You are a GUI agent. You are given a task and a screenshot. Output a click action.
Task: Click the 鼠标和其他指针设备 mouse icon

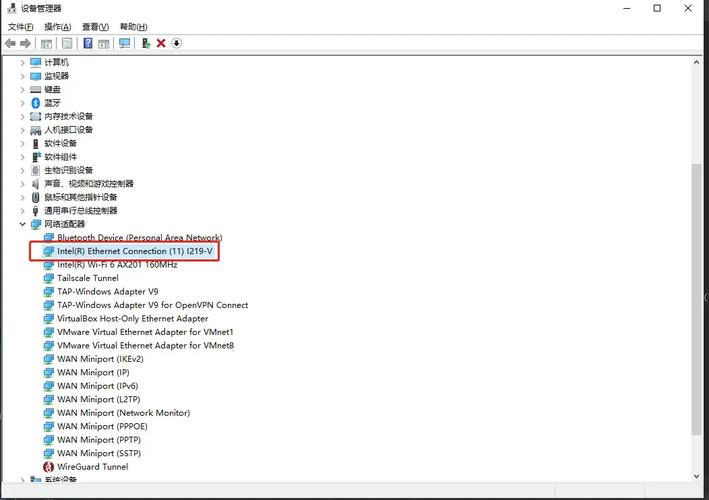tap(36, 197)
